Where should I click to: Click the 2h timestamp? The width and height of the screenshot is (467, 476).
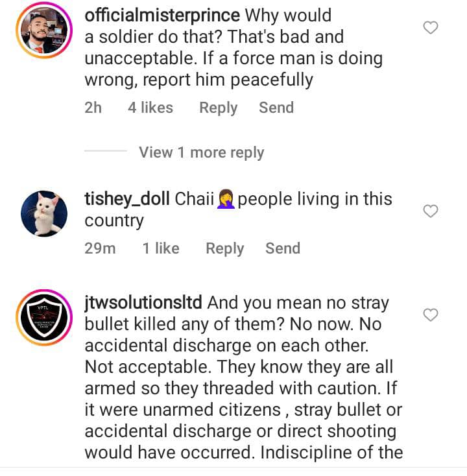pos(93,108)
